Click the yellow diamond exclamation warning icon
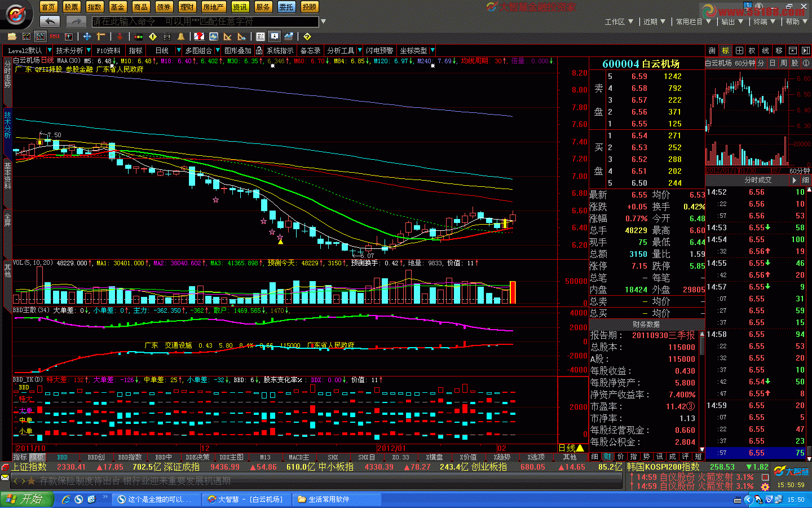The height and width of the screenshot is (508, 812). coord(153,37)
